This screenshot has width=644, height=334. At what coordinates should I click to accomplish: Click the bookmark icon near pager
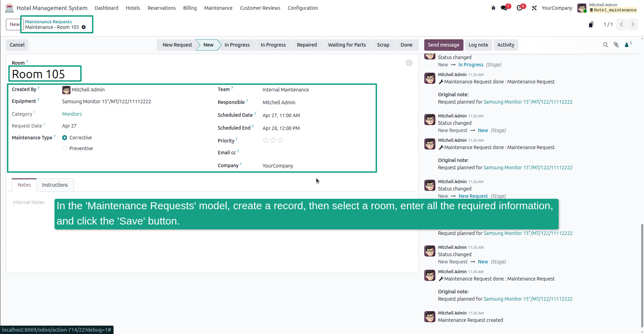point(591,25)
